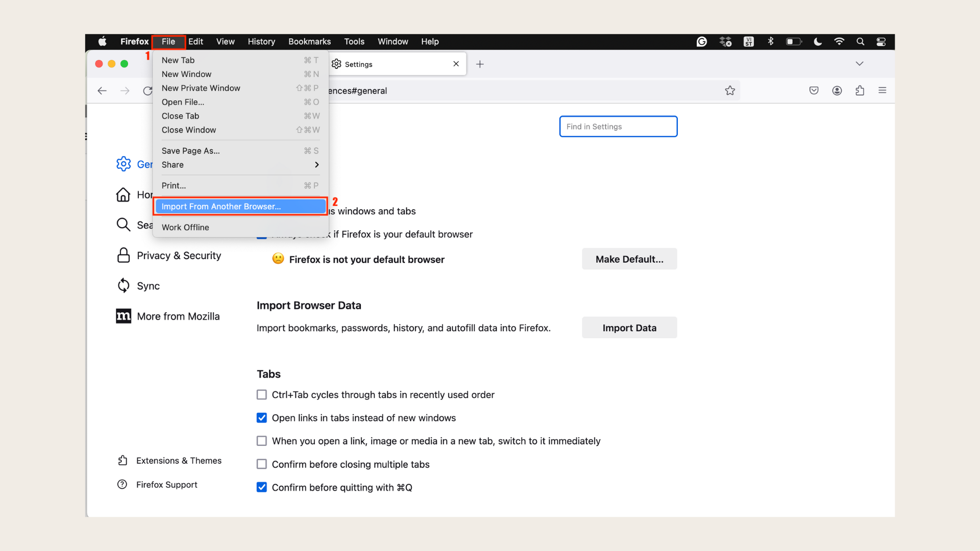Click the Import Data button
980x551 pixels.
(x=629, y=328)
